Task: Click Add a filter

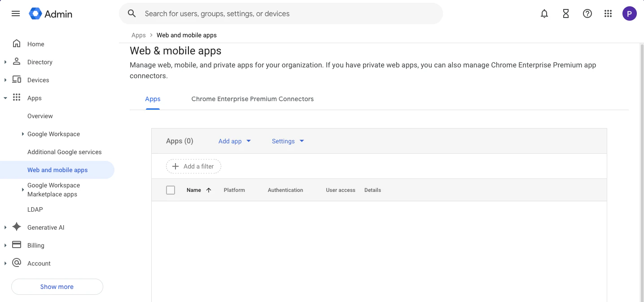Action: point(193,166)
